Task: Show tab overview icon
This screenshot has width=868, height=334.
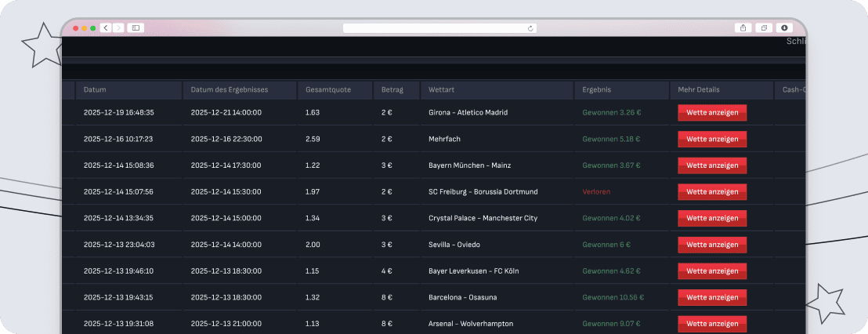Action: pos(764,27)
